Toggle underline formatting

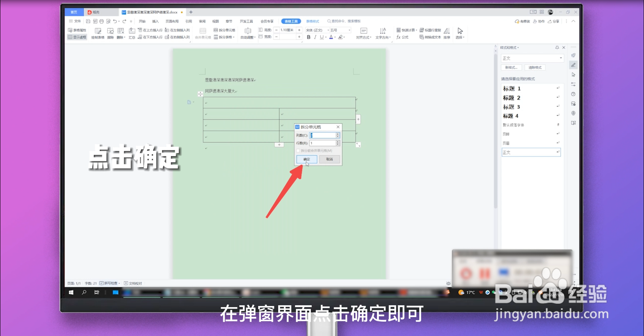[322, 37]
